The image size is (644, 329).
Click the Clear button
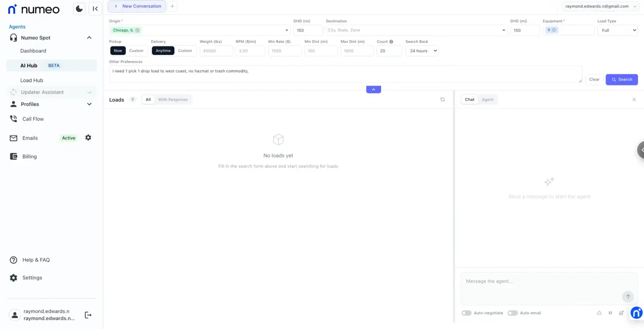[594, 79]
